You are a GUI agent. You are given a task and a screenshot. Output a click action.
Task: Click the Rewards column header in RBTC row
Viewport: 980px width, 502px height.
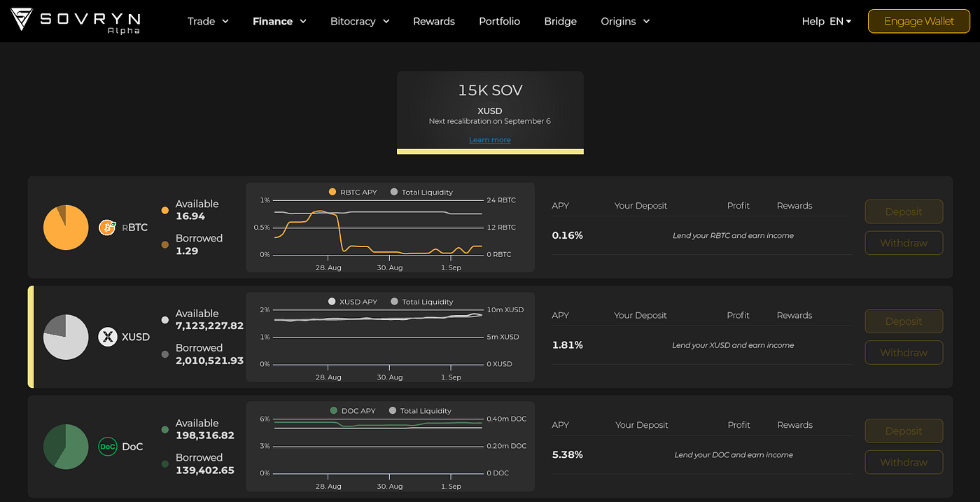(794, 206)
